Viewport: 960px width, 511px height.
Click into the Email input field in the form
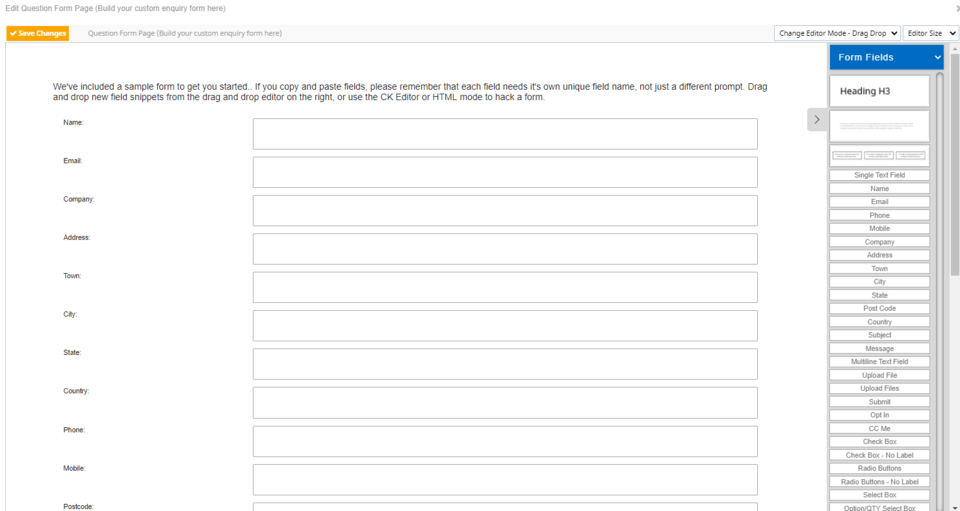(x=505, y=172)
